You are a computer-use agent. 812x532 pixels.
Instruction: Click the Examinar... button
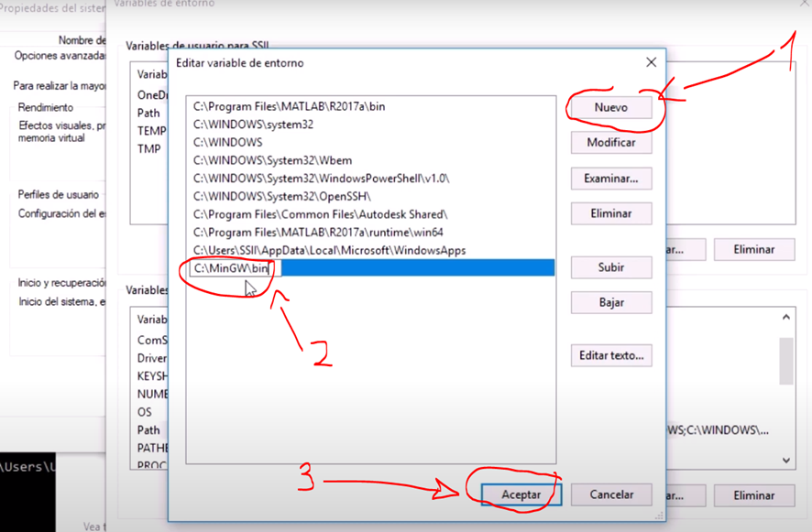[x=610, y=179]
